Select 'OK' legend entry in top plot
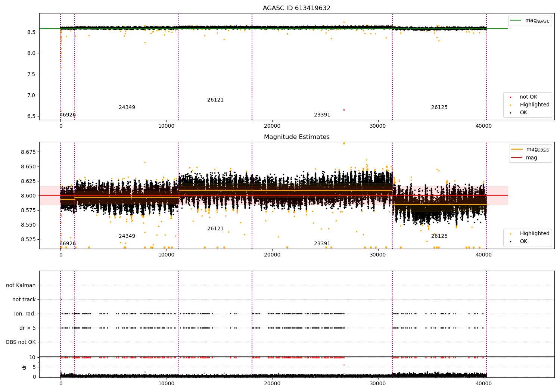This screenshot has width=560, height=392. [x=523, y=113]
